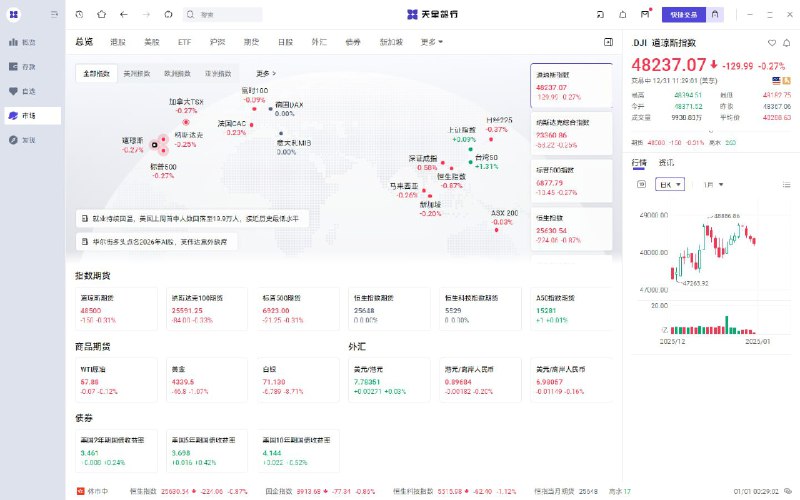Open the 10-year bond yield card 4.144
800x500 pixels.
(x=298, y=451)
